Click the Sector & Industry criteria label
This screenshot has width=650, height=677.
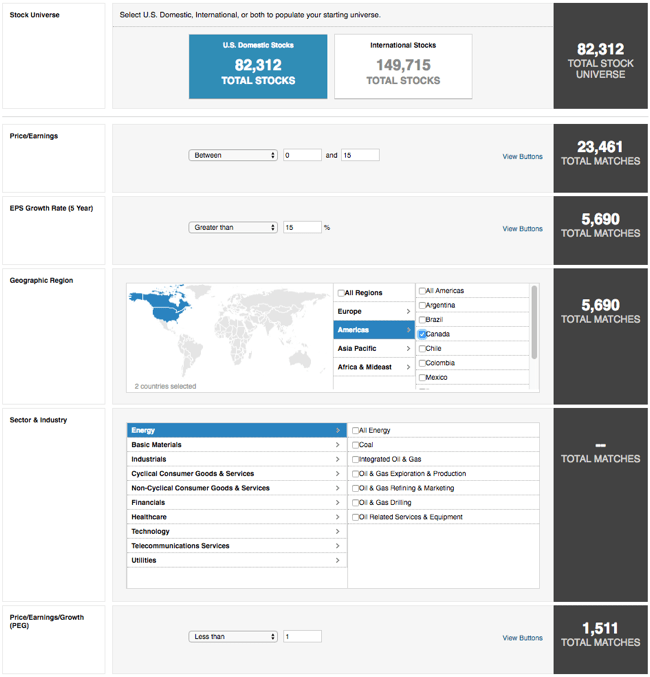pyautogui.click(x=38, y=420)
